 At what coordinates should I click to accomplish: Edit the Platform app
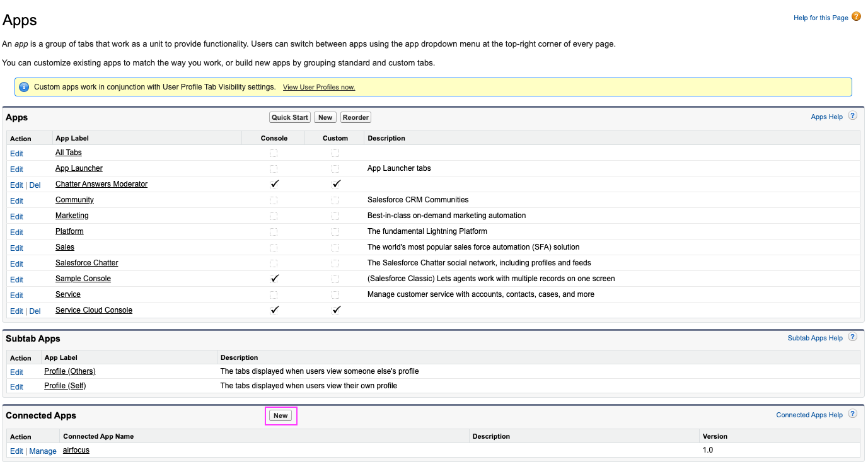coord(16,232)
